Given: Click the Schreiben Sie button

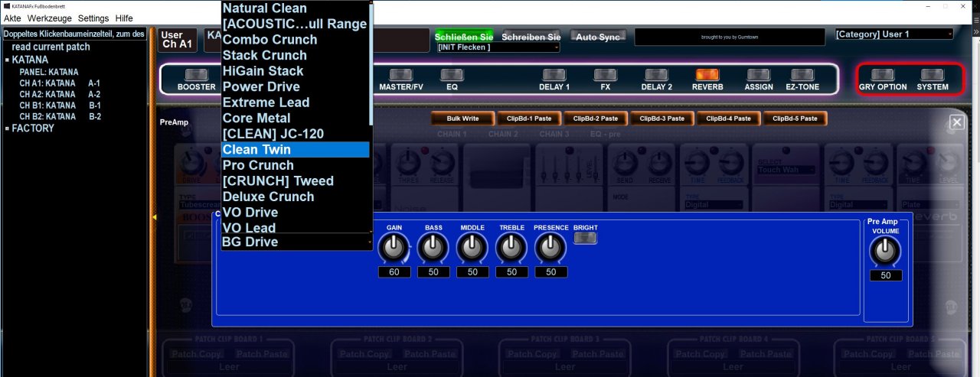Looking at the screenshot, I should 531,36.
